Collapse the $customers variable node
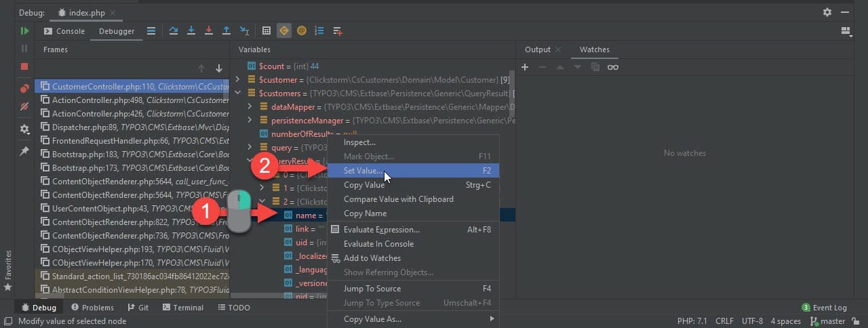 [237, 93]
